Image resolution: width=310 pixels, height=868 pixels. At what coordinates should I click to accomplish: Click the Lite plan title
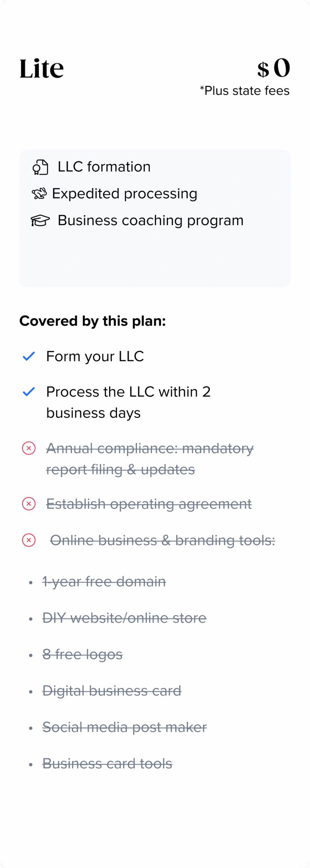point(42,68)
